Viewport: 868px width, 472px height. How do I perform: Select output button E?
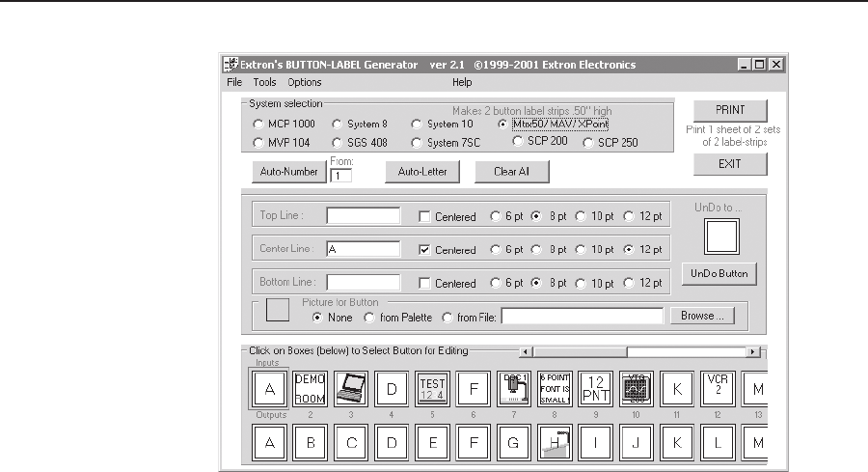432,443
